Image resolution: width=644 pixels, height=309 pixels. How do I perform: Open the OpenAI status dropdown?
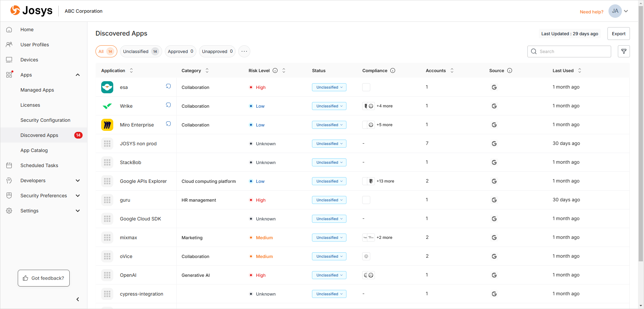click(x=329, y=275)
